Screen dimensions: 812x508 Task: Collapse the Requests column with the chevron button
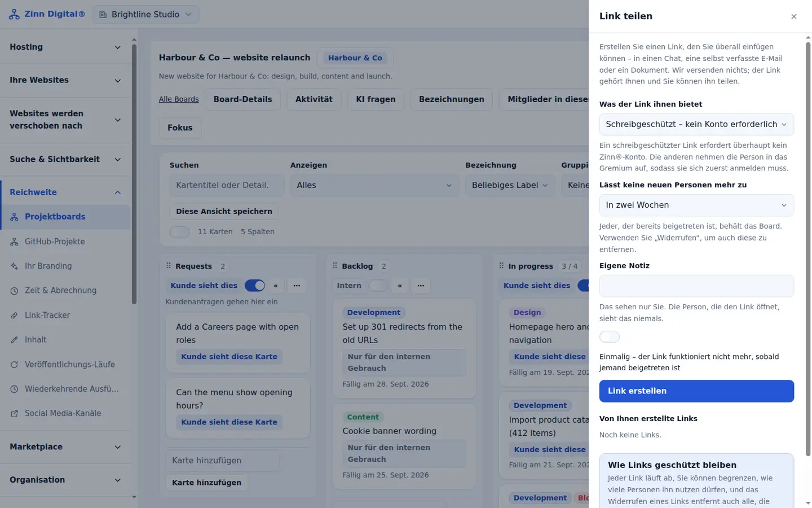(x=276, y=286)
